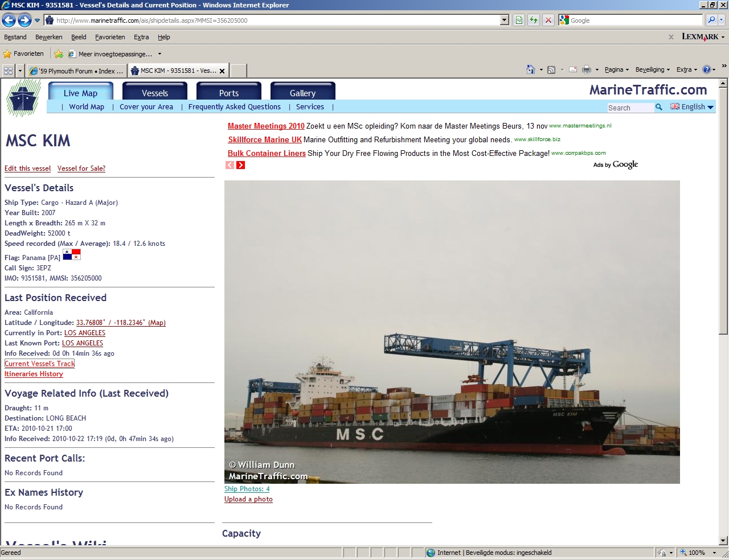Image resolution: width=729 pixels, height=560 pixels.
Task: Click Vessel for Sale? link
Action: pyautogui.click(x=81, y=168)
